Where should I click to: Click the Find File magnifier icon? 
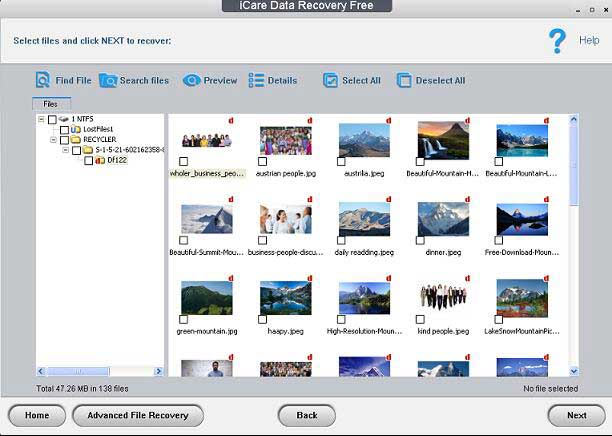tap(43, 80)
